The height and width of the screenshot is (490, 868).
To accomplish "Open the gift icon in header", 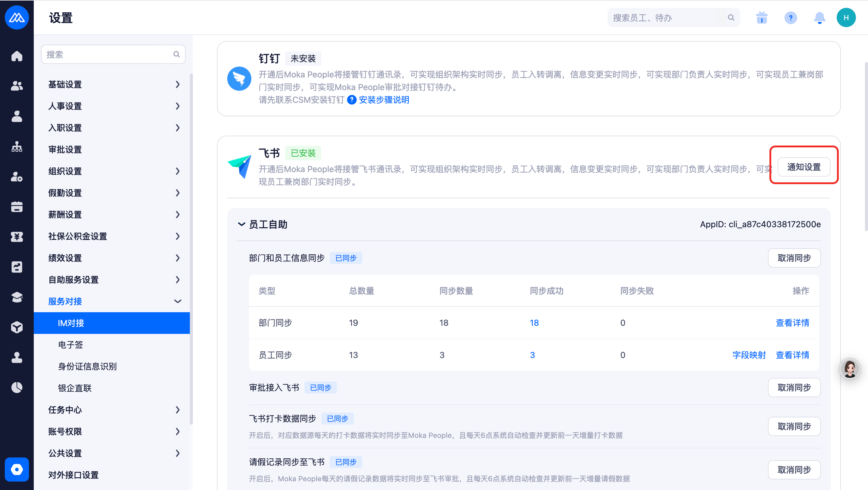I will point(762,17).
